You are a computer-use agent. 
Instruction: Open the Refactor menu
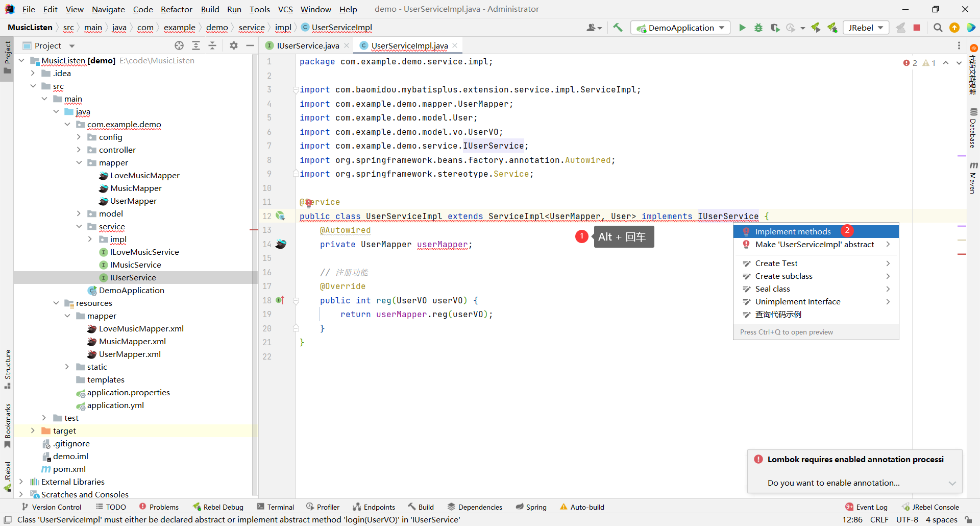click(176, 9)
